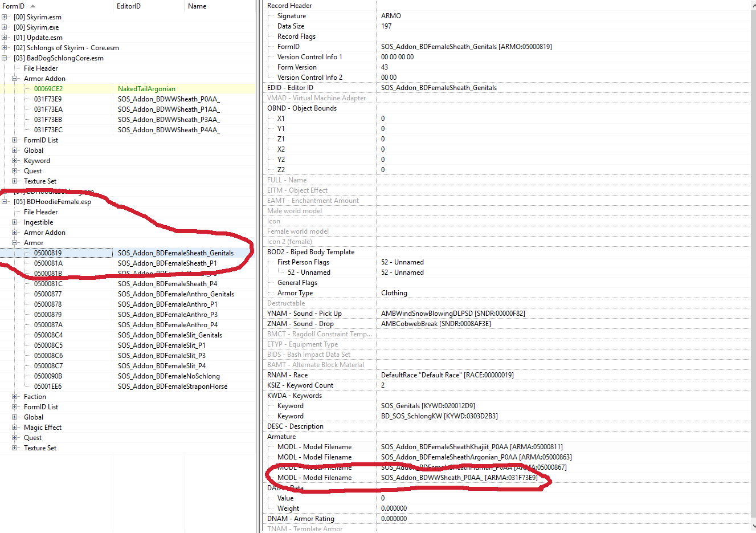Sort records by the Name column header
756x533 pixels.
pos(220,6)
